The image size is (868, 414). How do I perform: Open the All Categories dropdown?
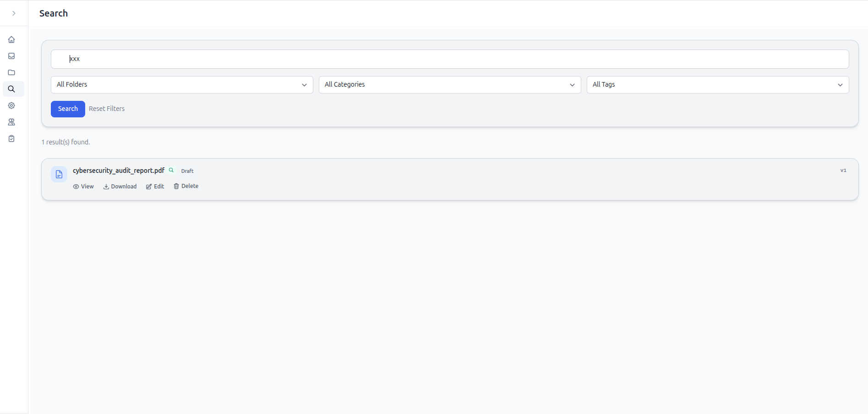pos(450,85)
